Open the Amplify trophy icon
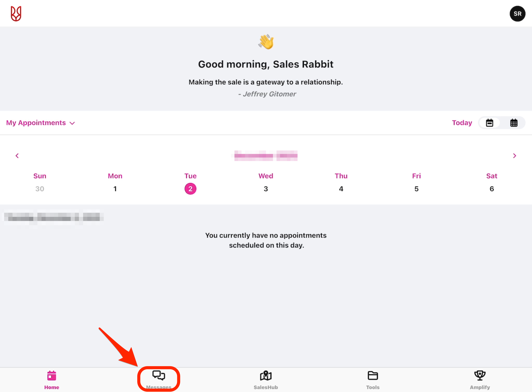The height and width of the screenshot is (392, 532). coord(480,376)
